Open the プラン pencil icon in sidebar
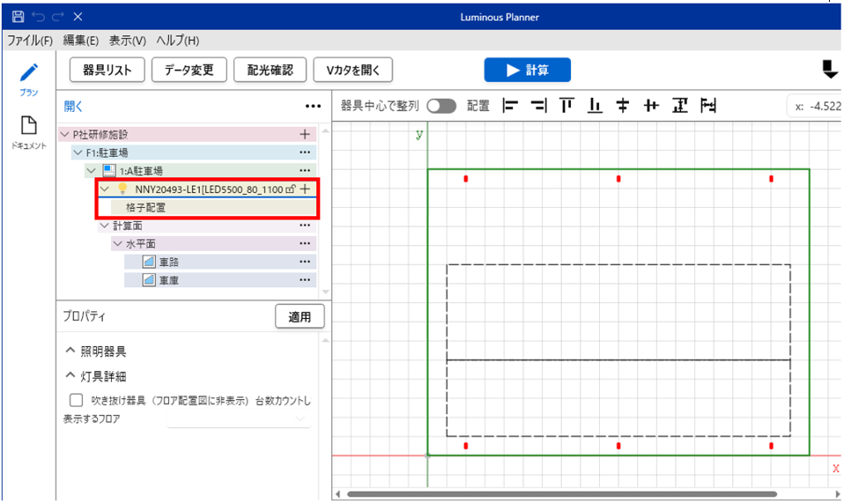 pyautogui.click(x=30, y=73)
